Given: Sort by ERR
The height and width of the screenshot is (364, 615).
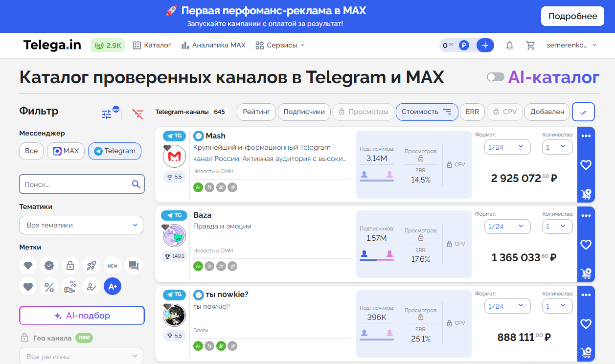Looking at the screenshot, I should [472, 112].
